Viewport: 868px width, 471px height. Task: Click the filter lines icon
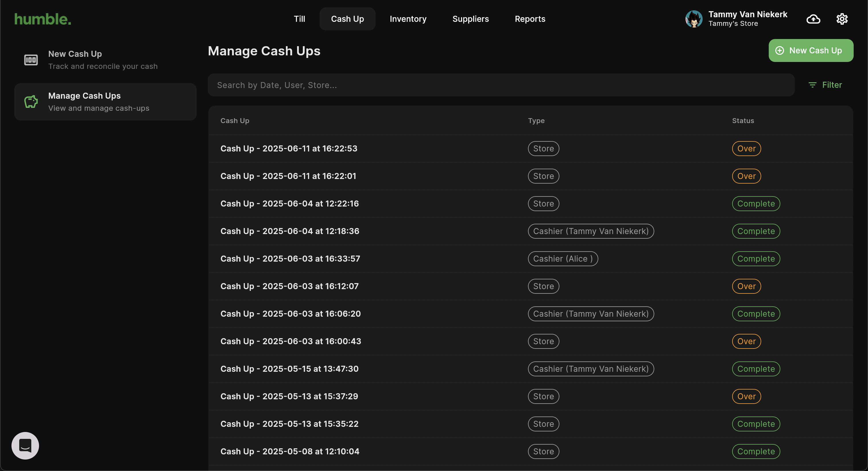point(812,85)
